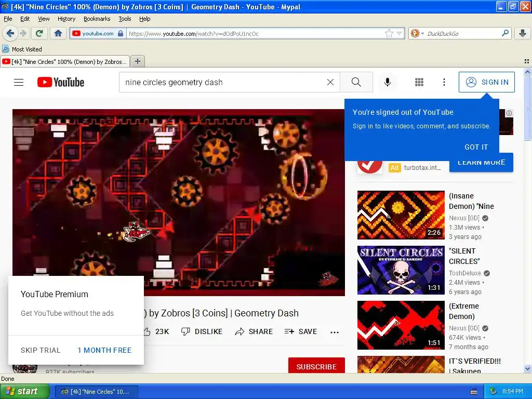Bookmark this page with the star icon
The width and height of the screenshot is (532, 399).
pos(389,33)
